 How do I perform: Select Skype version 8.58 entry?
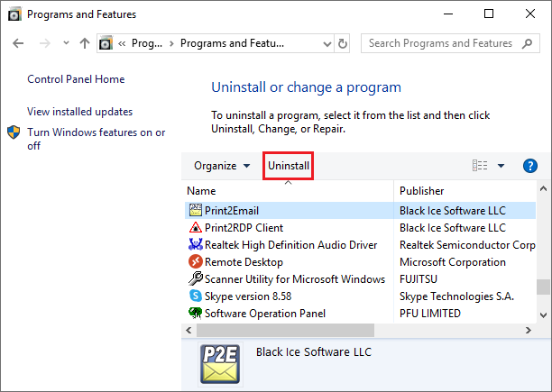[x=248, y=296]
